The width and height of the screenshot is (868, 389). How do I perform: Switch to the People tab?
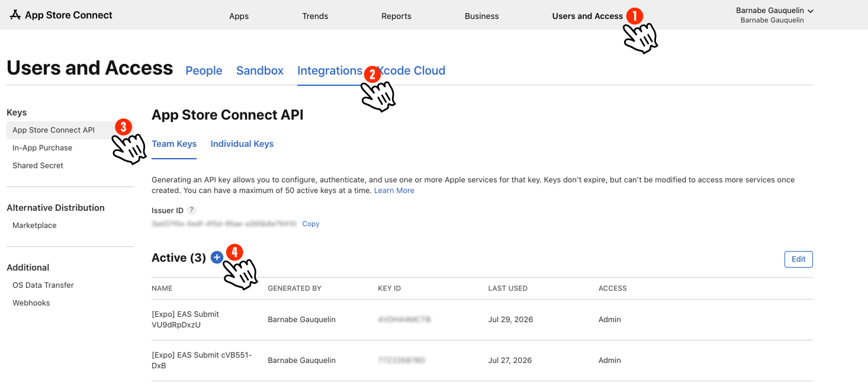point(204,70)
